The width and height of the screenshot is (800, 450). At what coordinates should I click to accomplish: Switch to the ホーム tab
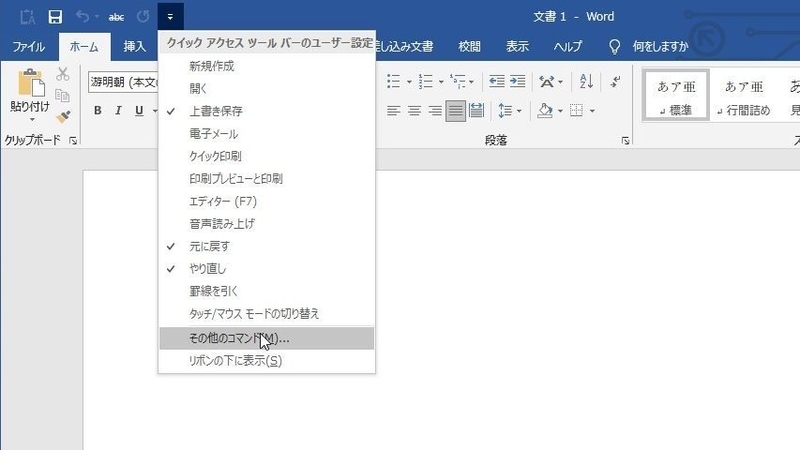84,46
